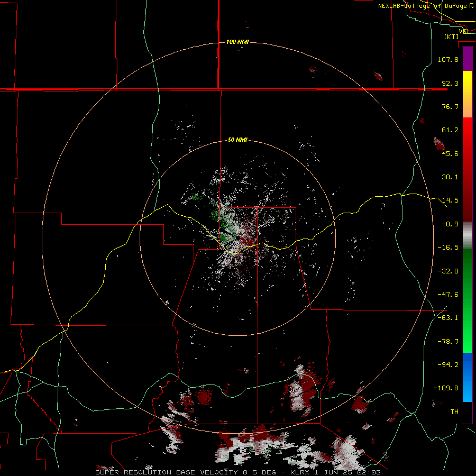Pick the 30.1 knot scale label
This screenshot has width=476, height=476.
click(x=450, y=177)
